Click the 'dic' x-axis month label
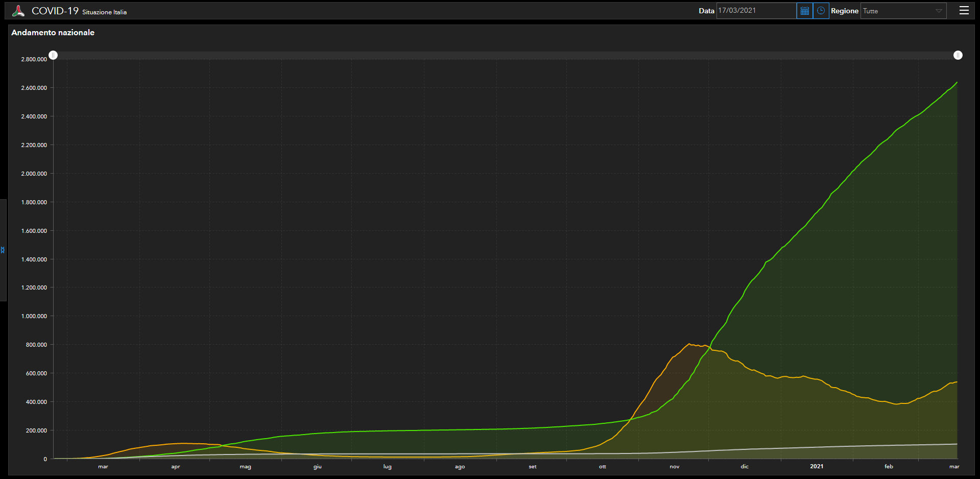 (745, 467)
